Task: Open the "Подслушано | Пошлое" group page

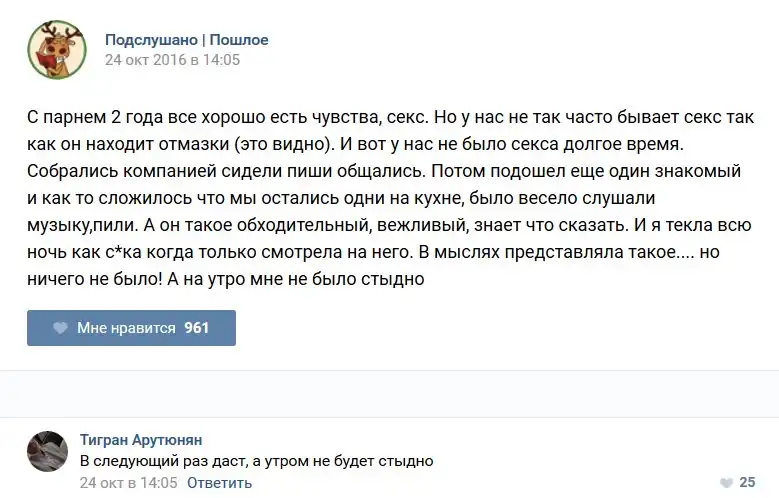Action: tap(186, 40)
